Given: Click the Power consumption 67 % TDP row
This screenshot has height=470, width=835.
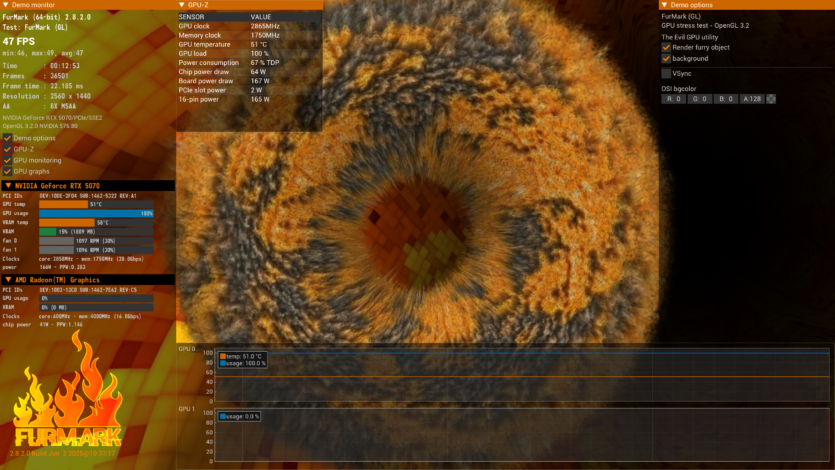Looking at the screenshot, I should click(249, 62).
